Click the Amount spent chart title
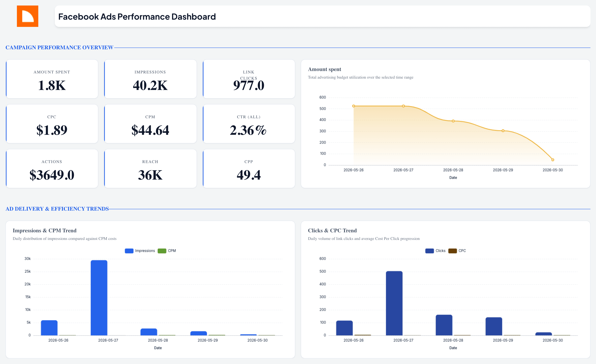Image resolution: width=596 pixels, height=364 pixels. [324, 69]
